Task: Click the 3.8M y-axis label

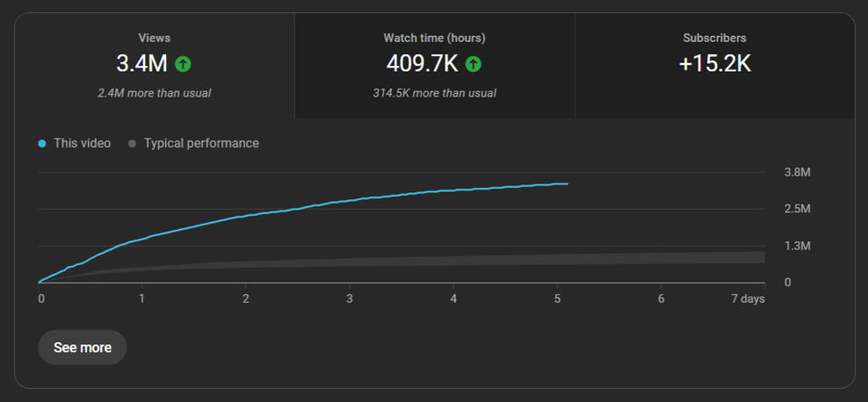Action: (x=797, y=173)
